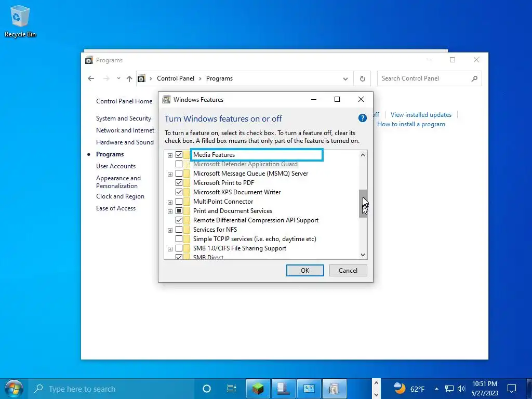Screen dimensions: 532x399
Task: Open the notification center icon
Action: click(x=511, y=388)
